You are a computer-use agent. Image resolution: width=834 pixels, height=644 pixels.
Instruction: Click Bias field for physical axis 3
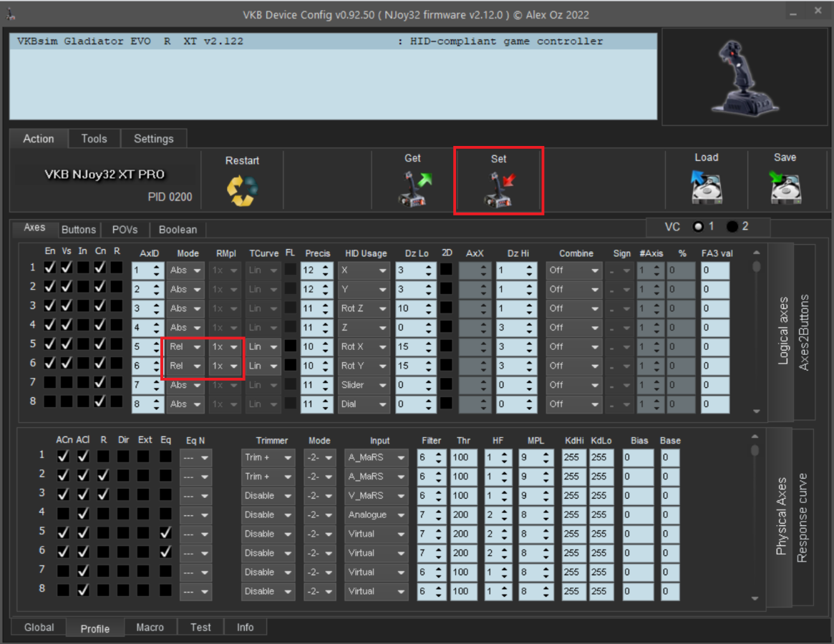(x=639, y=496)
